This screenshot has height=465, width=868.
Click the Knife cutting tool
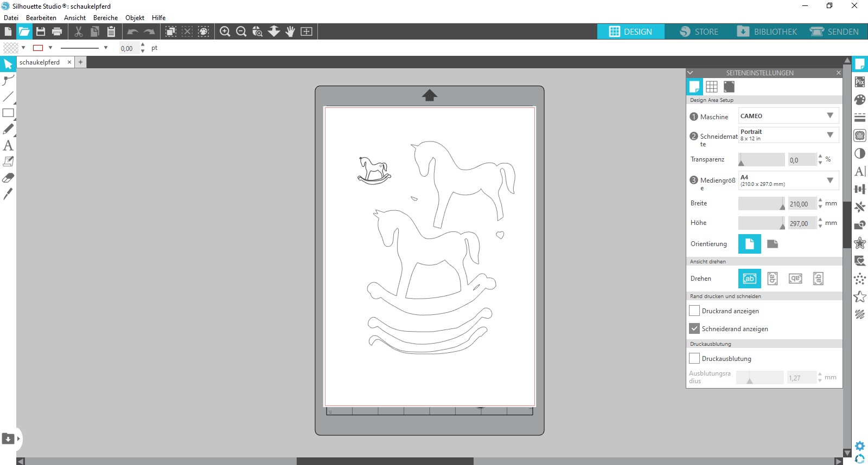pyautogui.click(x=8, y=194)
